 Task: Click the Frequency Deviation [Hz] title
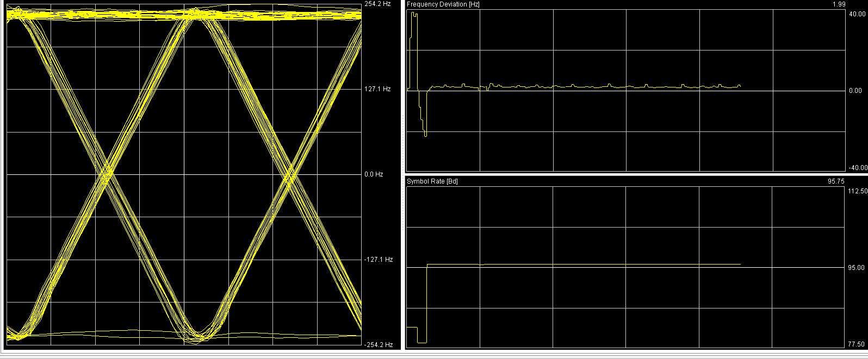[x=443, y=4]
